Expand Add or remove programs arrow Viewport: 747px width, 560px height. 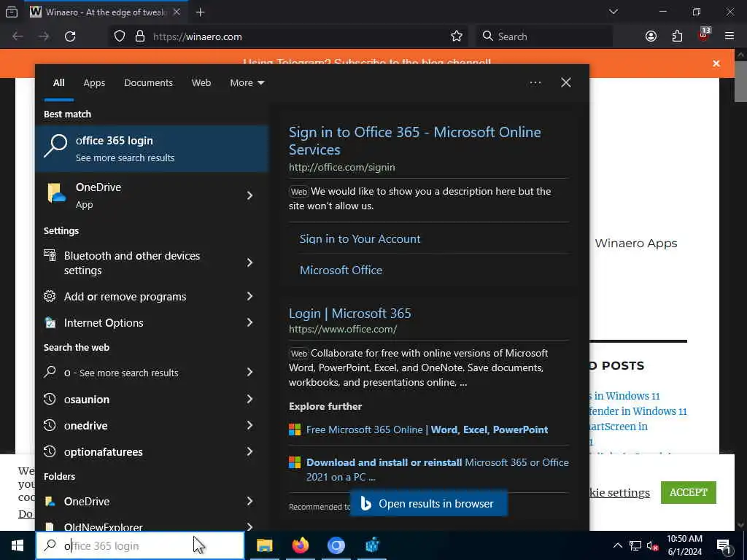click(x=249, y=296)
